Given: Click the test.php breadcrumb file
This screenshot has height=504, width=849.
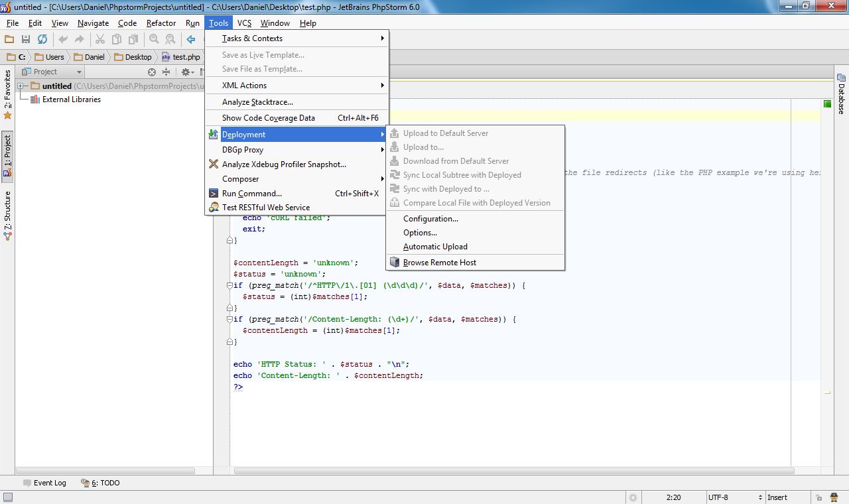Looking at the screenshot, I should click(x=181, y=57).
